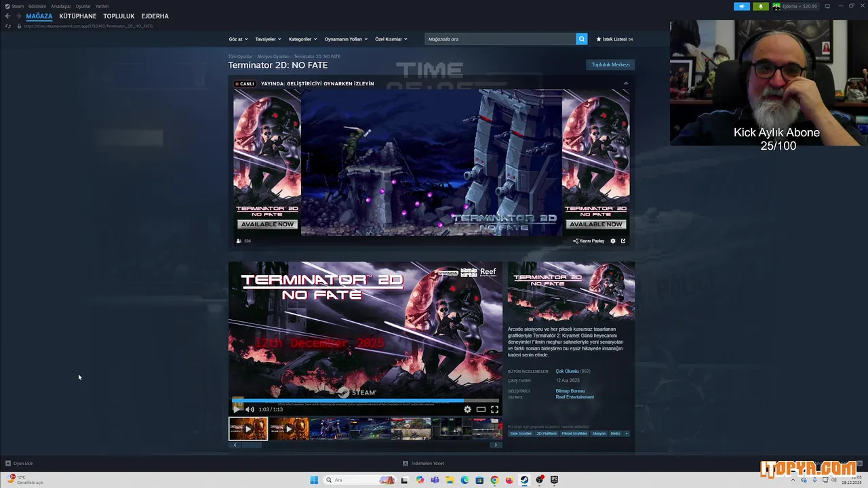Click Aksiyon Oyunları breadcrumb

pyautogui.click(x=273, y=56)
